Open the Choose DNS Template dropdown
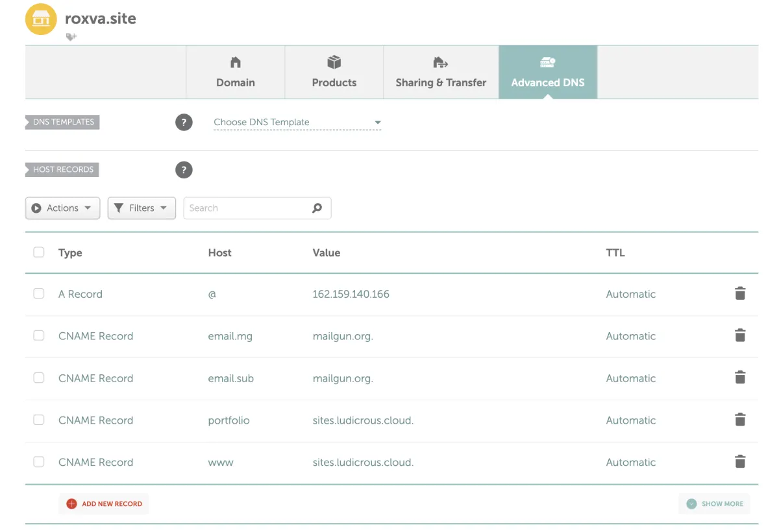The image size is (779, 532). tap(297, 122)
